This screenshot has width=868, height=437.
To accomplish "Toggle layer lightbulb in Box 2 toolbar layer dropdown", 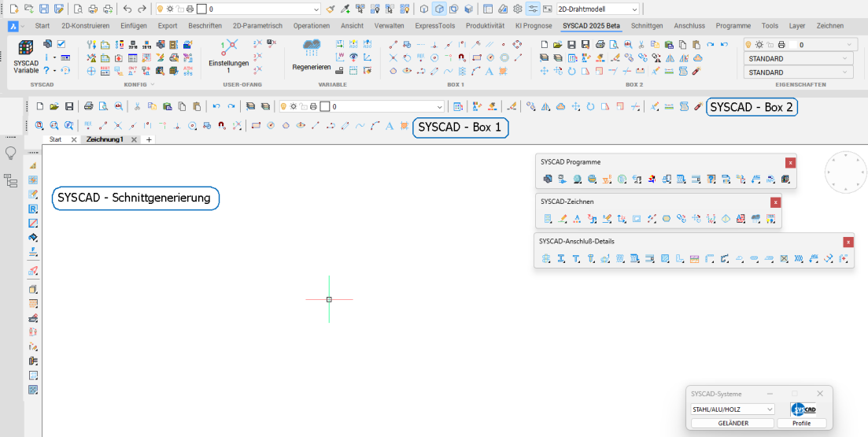I will click(284, 106).
